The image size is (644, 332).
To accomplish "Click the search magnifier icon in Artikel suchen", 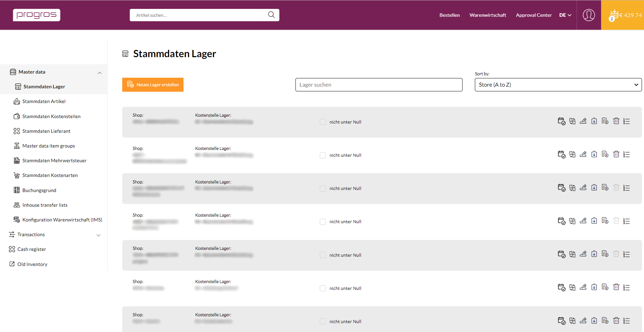I will pos(272,15).
